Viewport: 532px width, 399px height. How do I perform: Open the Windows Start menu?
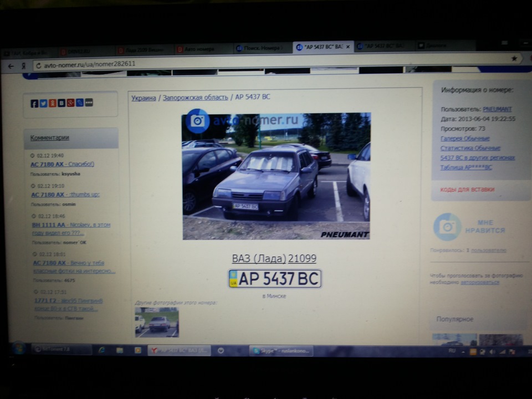[x=19, y=348]
